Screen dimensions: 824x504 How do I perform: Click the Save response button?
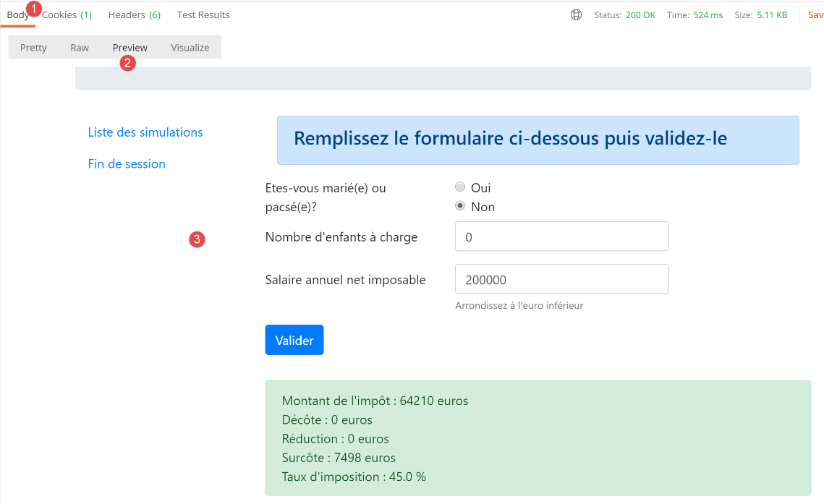tap(815, 14)
